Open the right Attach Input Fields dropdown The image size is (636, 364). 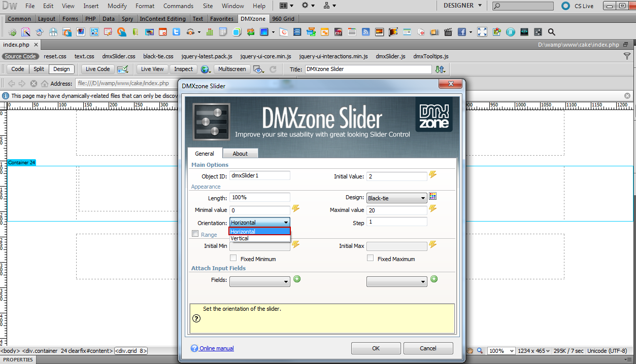coord(397,282)
